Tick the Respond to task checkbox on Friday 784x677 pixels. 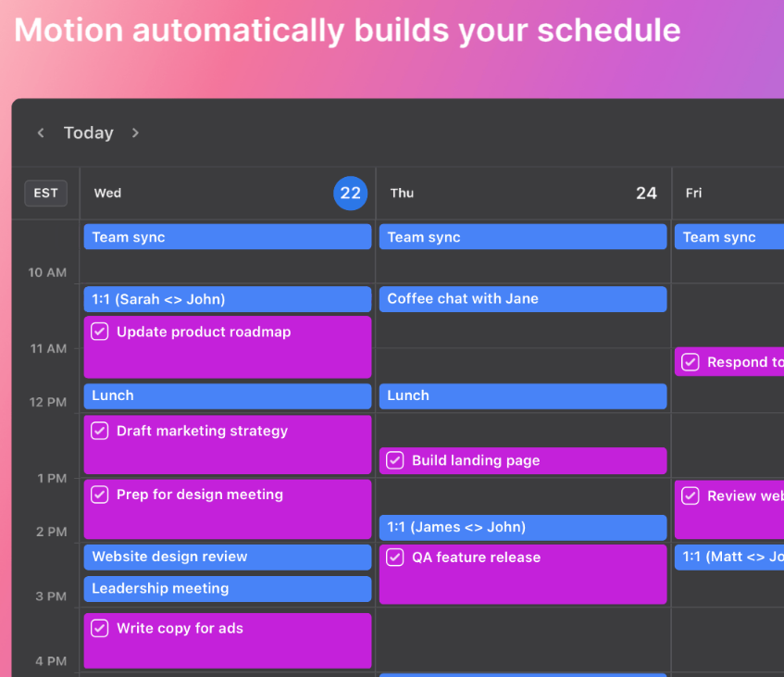click(x=691, y=362)
